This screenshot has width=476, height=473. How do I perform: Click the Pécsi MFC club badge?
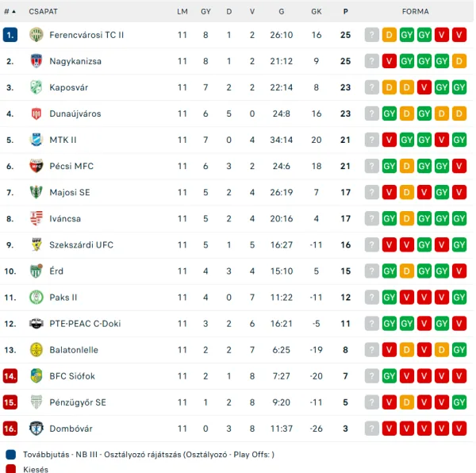(x=36, y=166)
